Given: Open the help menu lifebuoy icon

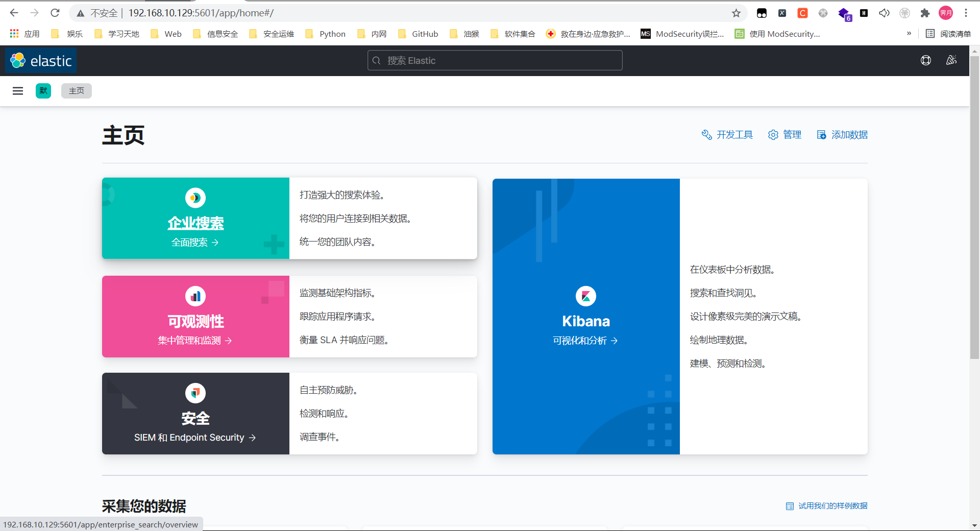Looking at the screenshot, I should pos(925,61).
